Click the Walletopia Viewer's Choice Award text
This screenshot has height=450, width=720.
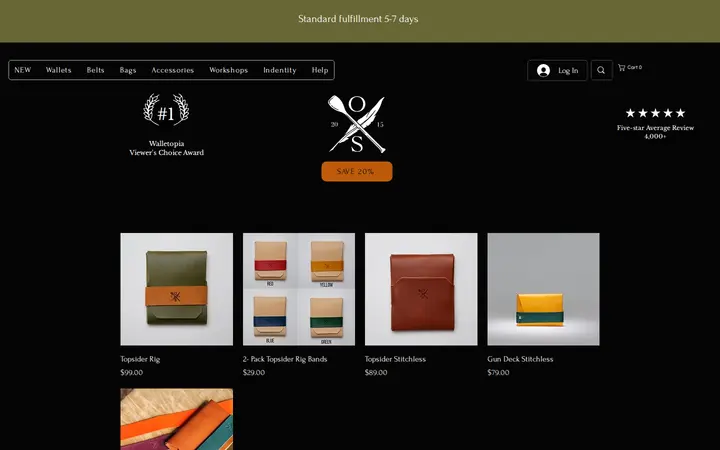pyautogui.click(x=166, y=148)
